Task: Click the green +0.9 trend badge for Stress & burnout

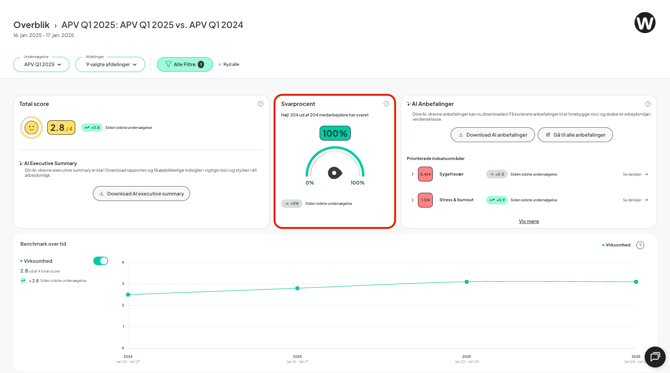Action: pyautogui.click(x=497, y=200)
